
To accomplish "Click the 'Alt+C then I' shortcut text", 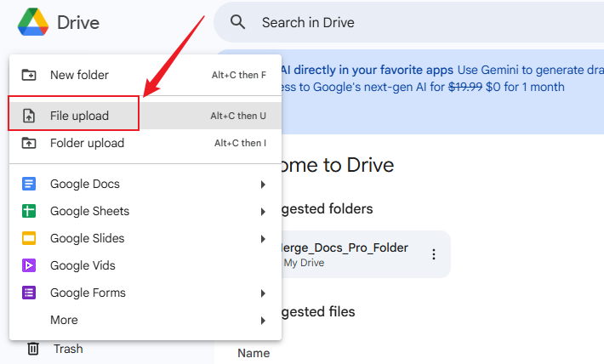I will point(241,143).
